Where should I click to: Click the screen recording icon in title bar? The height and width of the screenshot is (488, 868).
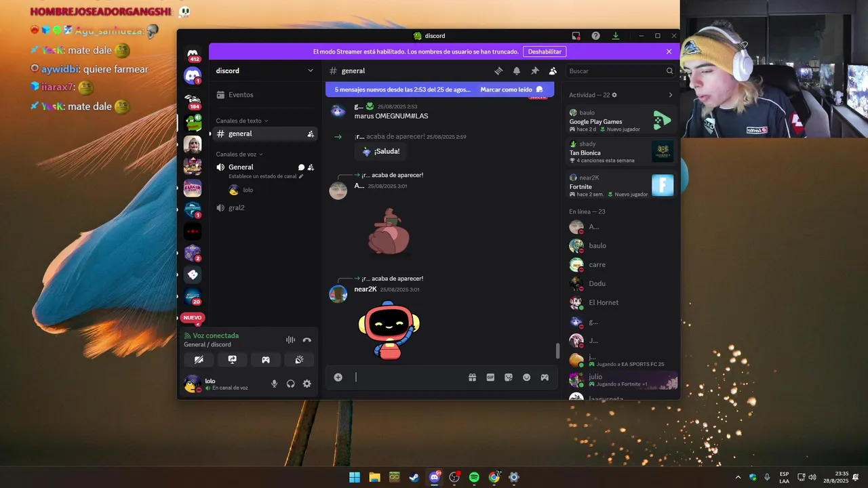pos(576,36)
